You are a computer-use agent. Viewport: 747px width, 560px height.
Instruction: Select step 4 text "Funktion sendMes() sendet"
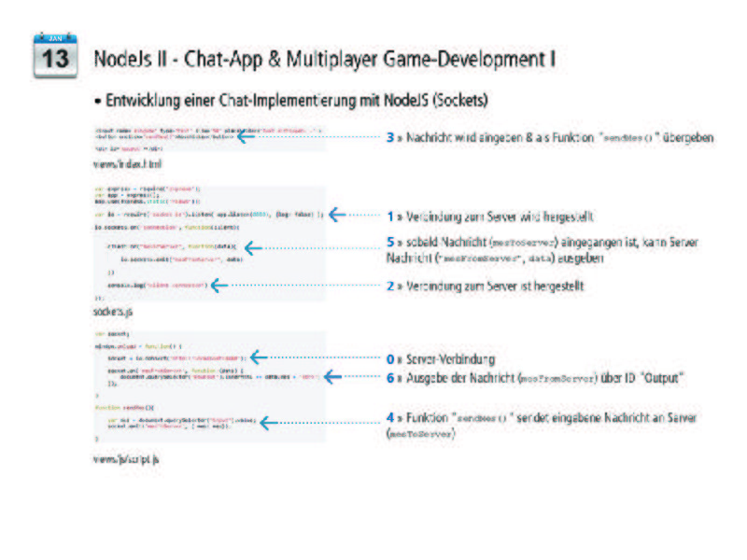(477, 418)
